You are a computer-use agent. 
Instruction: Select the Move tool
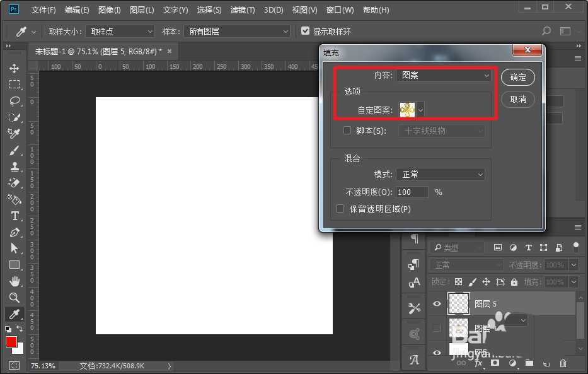point(14,68)
